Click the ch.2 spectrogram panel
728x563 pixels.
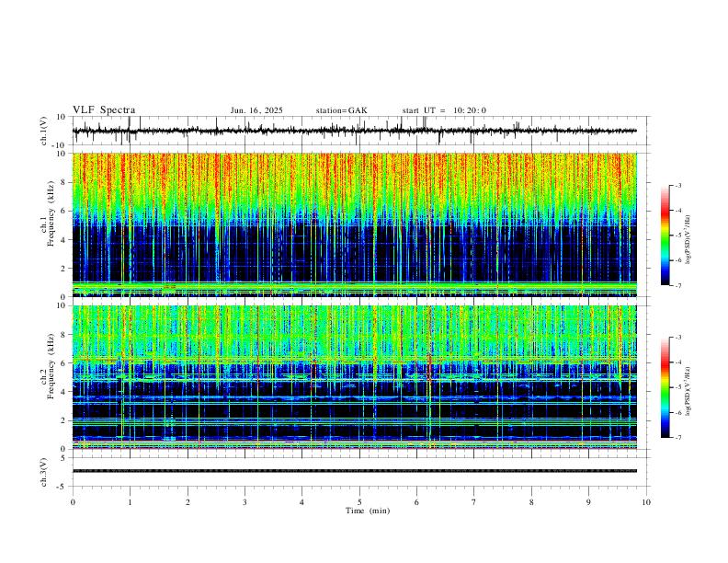coord(354,377)
